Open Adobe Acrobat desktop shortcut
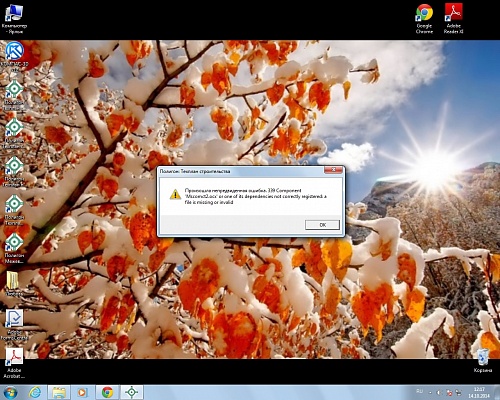 click(x=14, y=363)
